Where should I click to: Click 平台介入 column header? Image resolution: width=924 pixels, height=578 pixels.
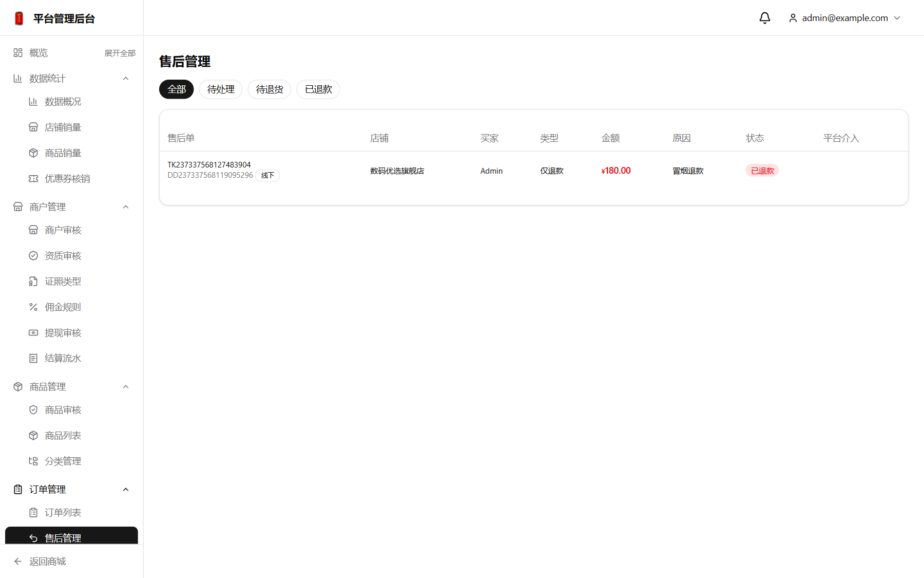tap(841, 138)
